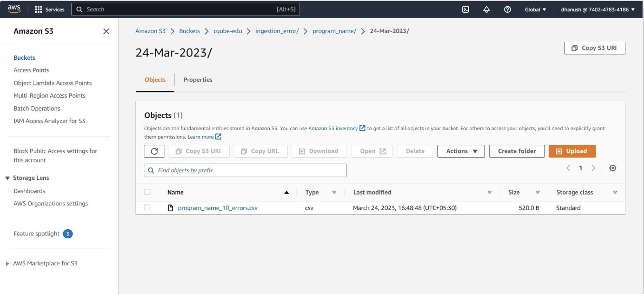This screenshot has width=644, height=299.
Task: Open the Actions dropdown menu
Action: (461, 151)
